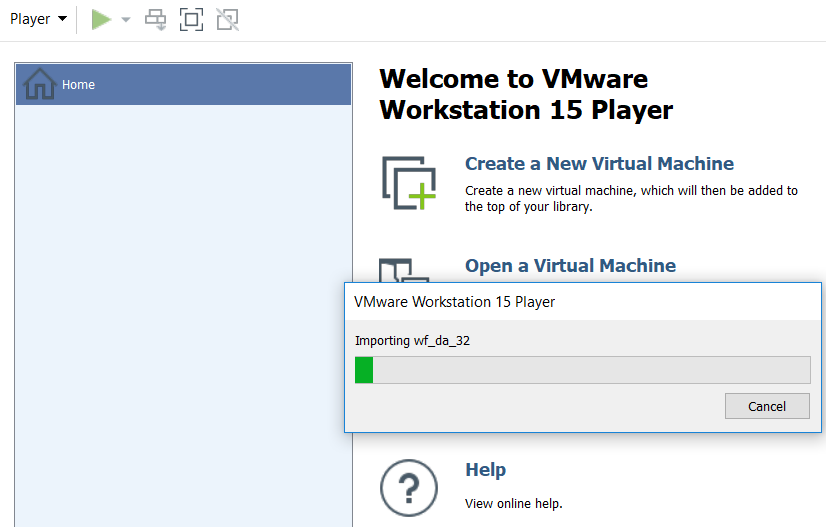The width and height of the screenshot is (826, 527).
Task: Select Home in the library list
Action: coord(183,84)
